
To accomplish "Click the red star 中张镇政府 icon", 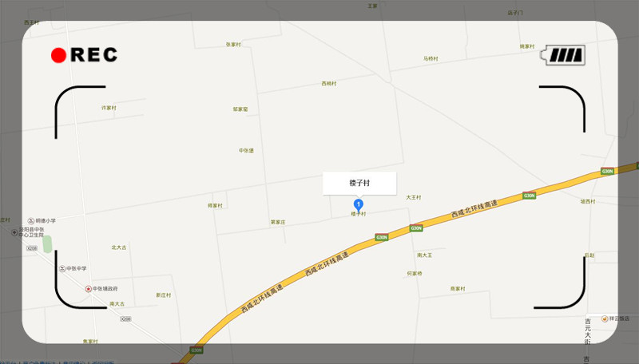I will pos(88,289).
